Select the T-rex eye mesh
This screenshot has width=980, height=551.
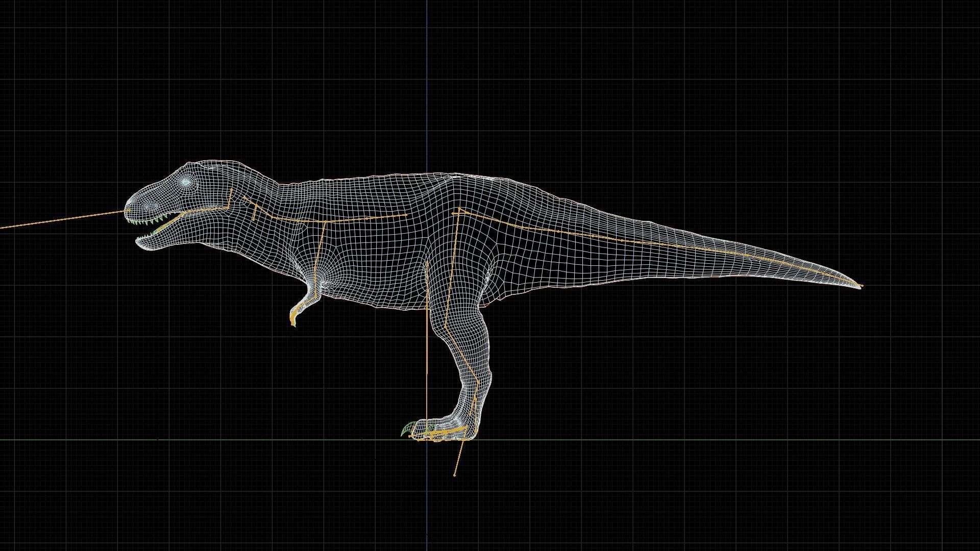coord(186,182)
